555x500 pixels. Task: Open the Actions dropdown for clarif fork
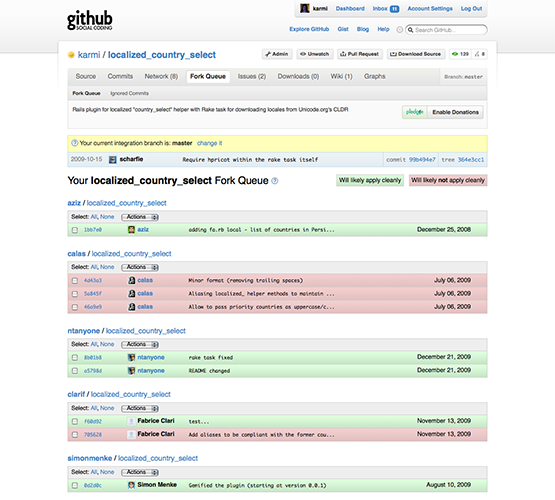pyautogui.click(x=140, y=408)
